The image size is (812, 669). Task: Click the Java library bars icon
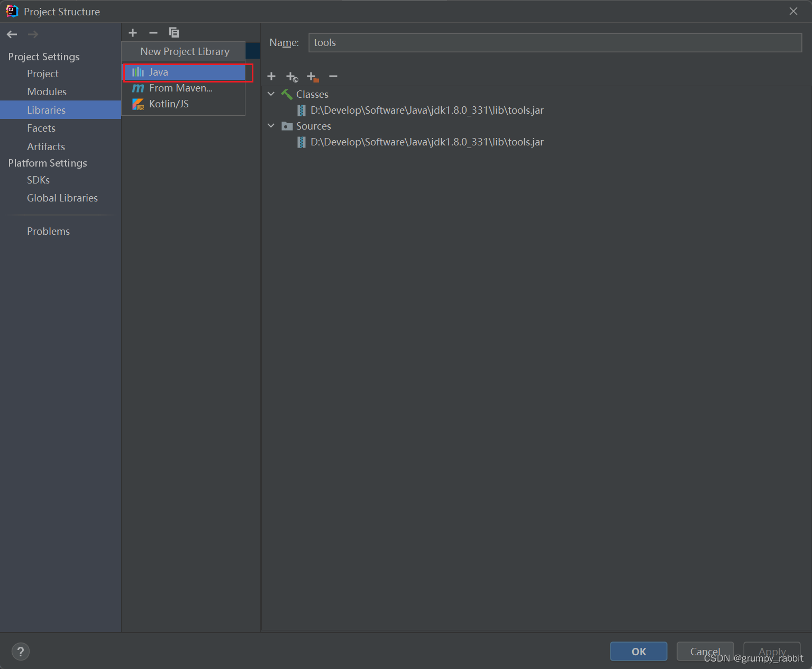138,72
